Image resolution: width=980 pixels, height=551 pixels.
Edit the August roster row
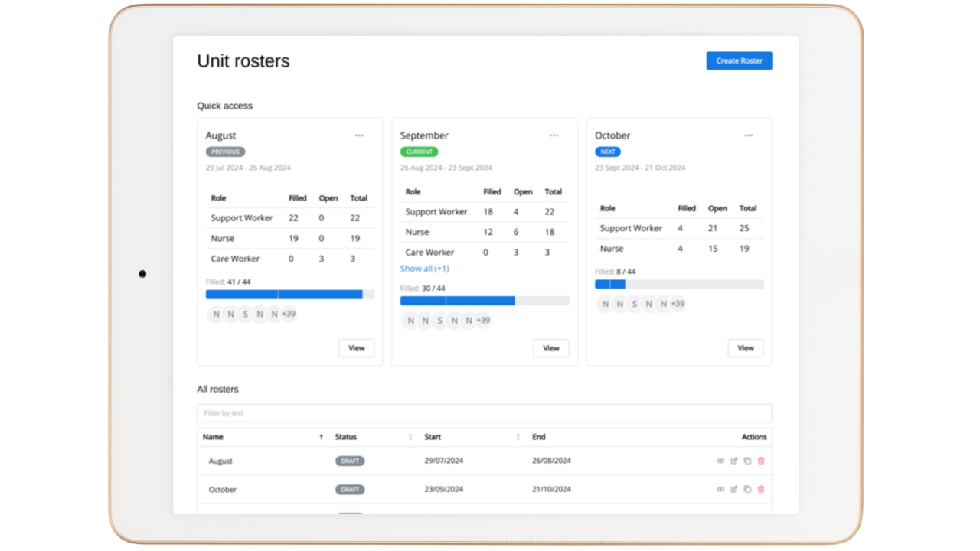(733, 461)
